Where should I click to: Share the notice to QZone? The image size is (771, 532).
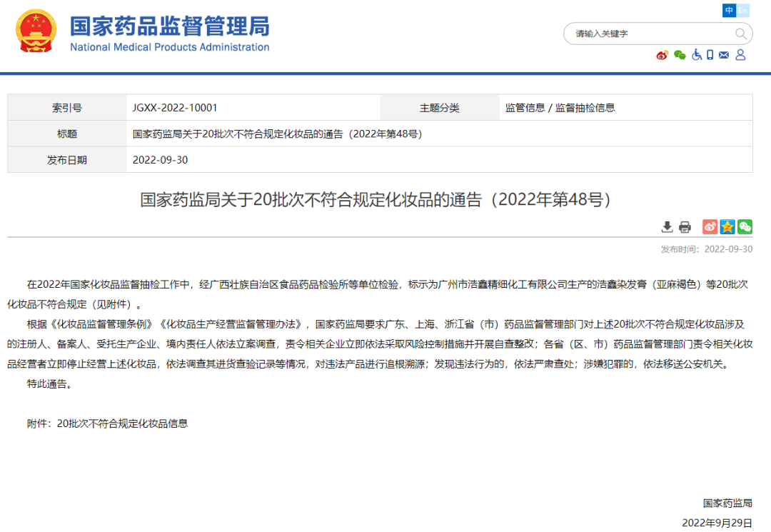click(727, 226)
